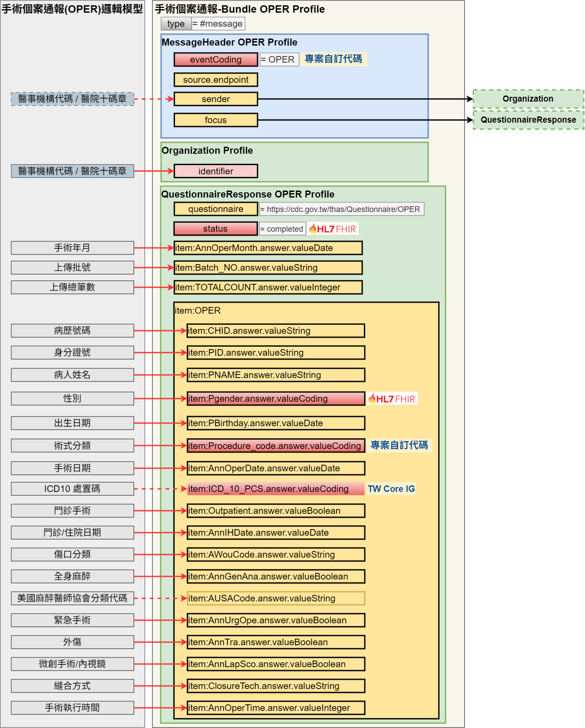This screenshot has height=728, width=585.
Task: Click the '= completed' value label
Action: click(x=282, y=229)
